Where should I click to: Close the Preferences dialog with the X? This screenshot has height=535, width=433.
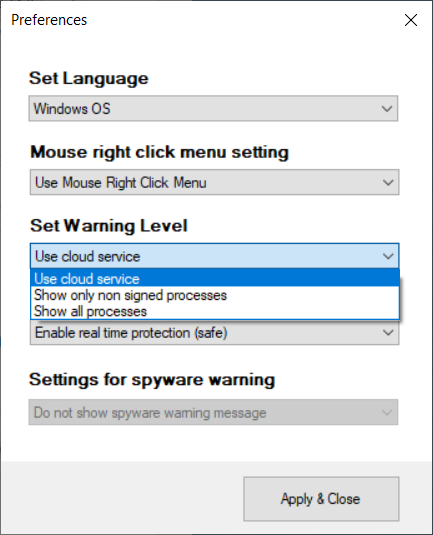411,20
